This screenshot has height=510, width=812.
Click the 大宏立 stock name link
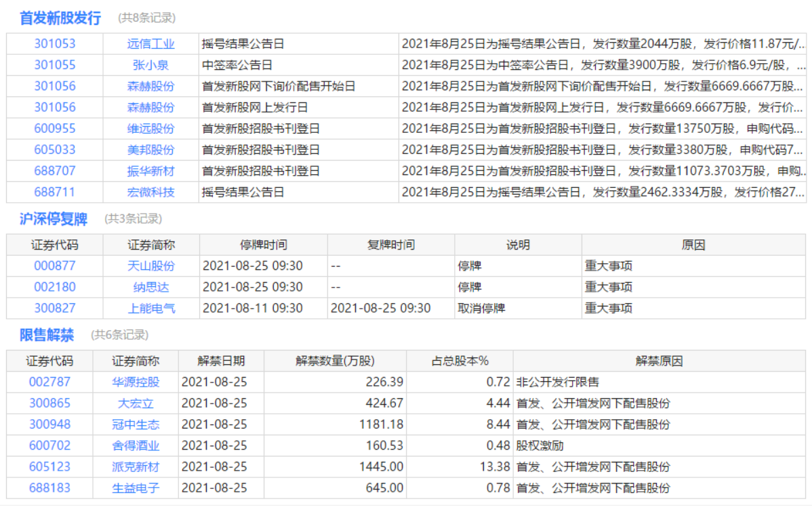coord(136,404)
